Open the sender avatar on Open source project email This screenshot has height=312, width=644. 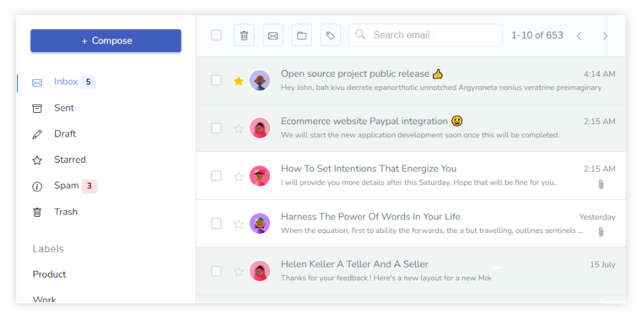[x=260, y=80]
